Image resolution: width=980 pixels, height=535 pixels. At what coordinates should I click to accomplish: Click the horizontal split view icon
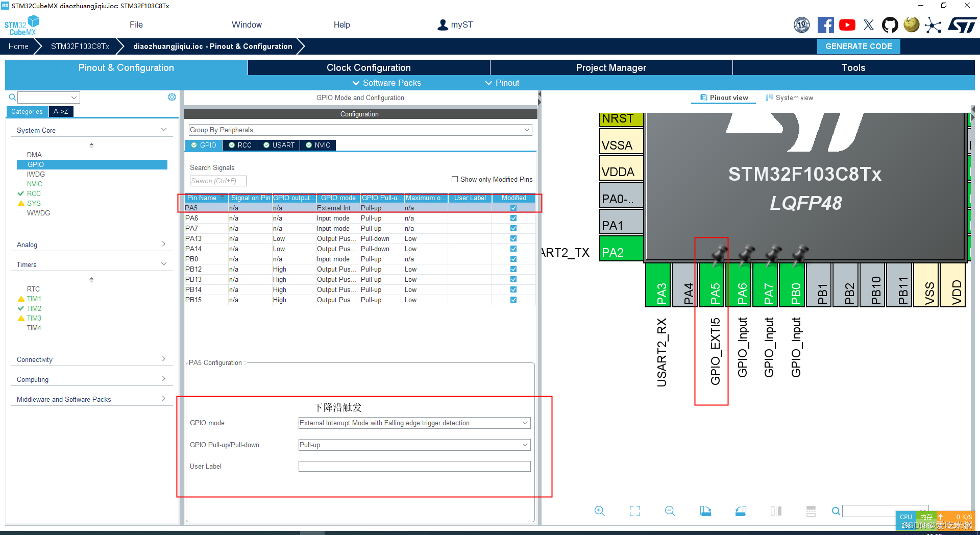pyautogui.click(x=811, y=511)
